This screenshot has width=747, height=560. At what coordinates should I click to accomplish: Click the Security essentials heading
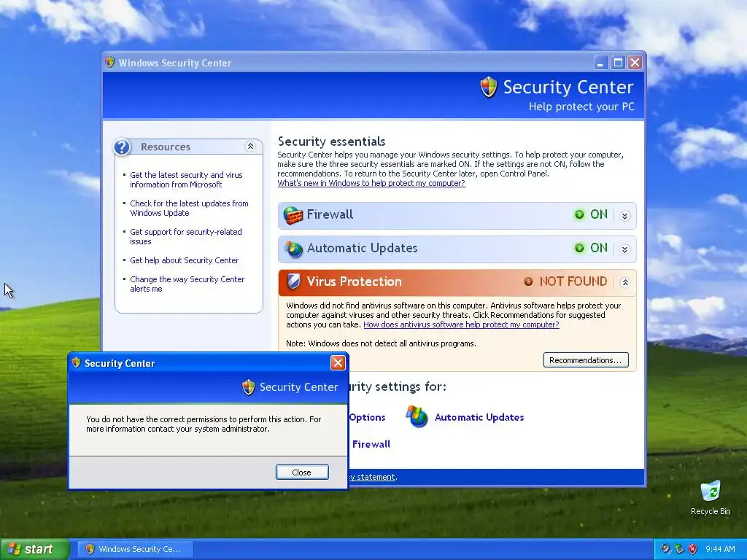(332, 141)
